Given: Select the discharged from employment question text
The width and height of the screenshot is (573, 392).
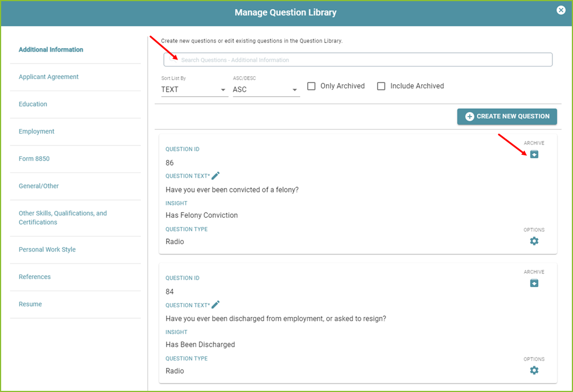Looking at the screenshot, I should (x=276, y=319).
